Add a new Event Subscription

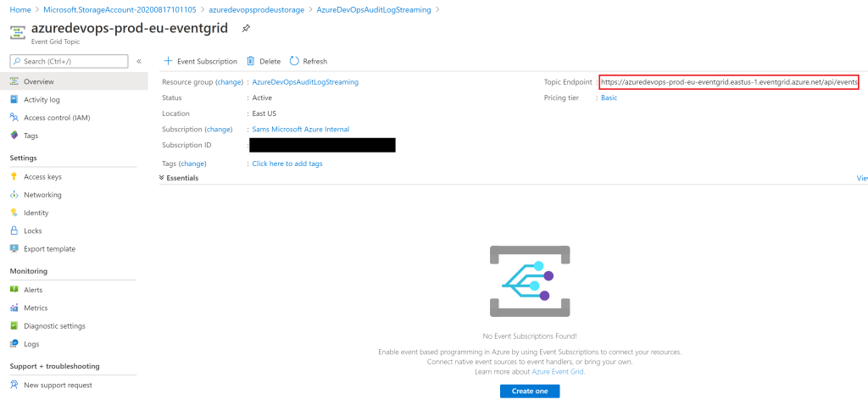click(200, 61)
